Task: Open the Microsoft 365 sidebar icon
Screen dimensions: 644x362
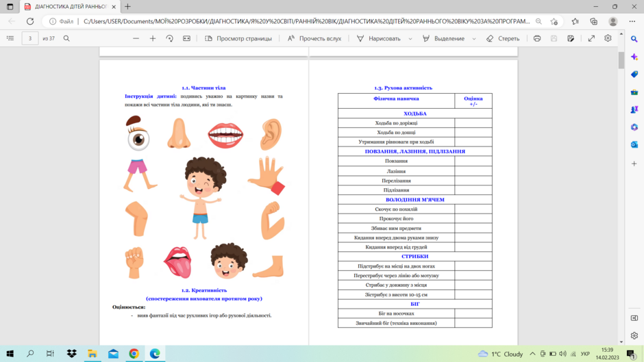Action: coord(634,127)
